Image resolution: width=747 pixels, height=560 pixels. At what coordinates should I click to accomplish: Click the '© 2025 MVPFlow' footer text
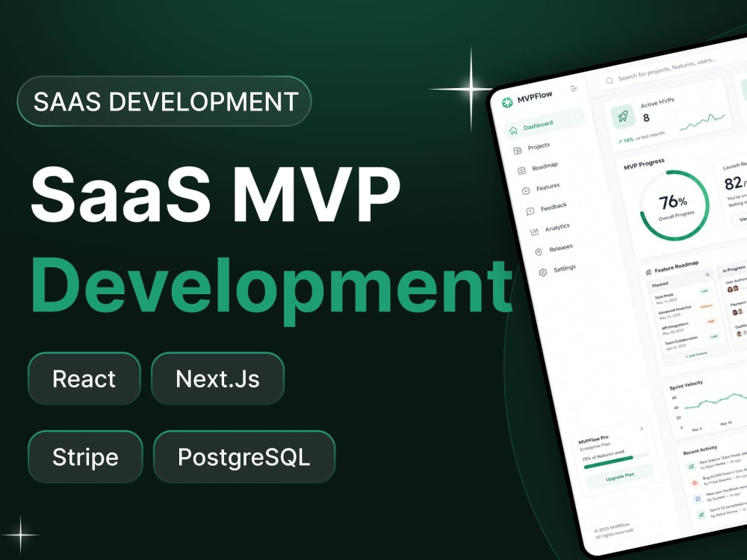click(613, 526)
